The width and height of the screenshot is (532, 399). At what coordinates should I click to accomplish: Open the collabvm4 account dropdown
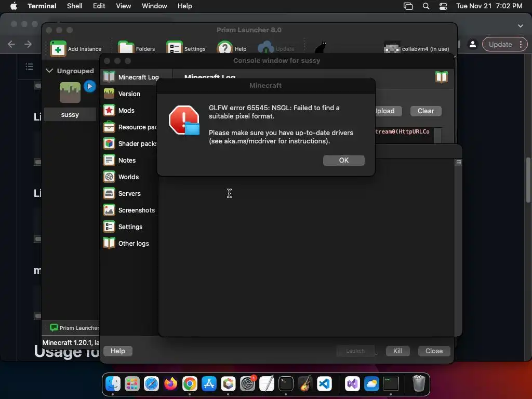tap(416, 48)
